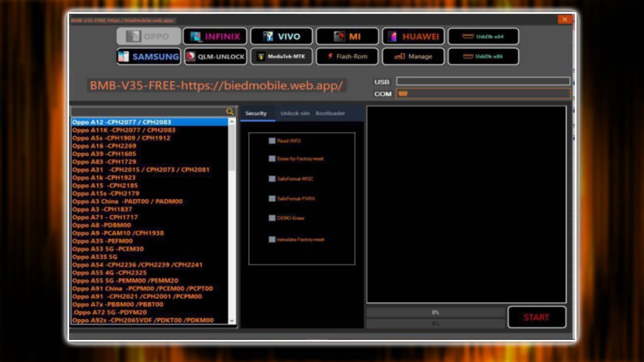Viewport: 644px width, 362px height.
Task: Launch the Flash-Rom function
Action: click(x=347, y=56)
